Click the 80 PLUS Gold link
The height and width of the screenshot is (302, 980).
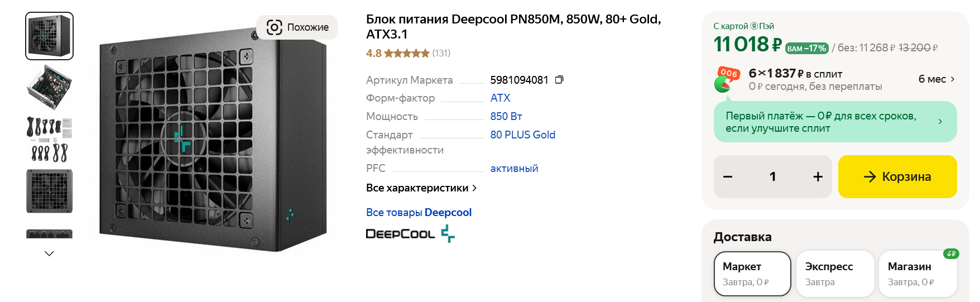coord(522,135)
